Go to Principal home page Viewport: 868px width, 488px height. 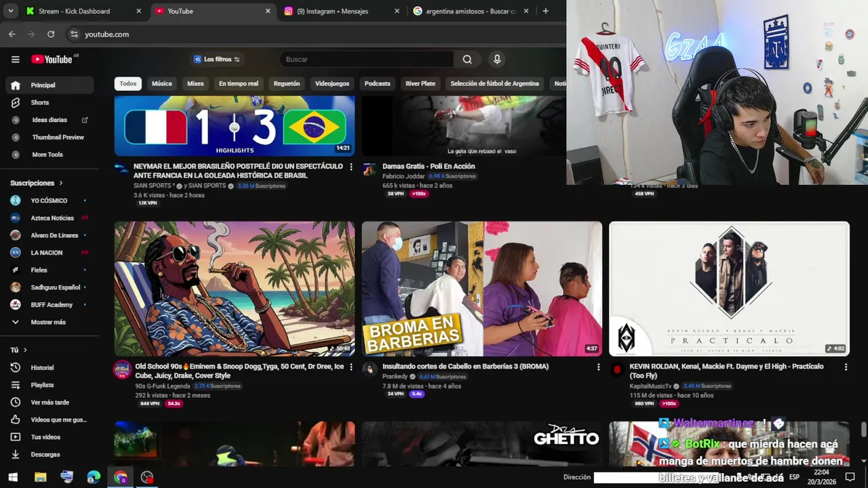(50, 85)
